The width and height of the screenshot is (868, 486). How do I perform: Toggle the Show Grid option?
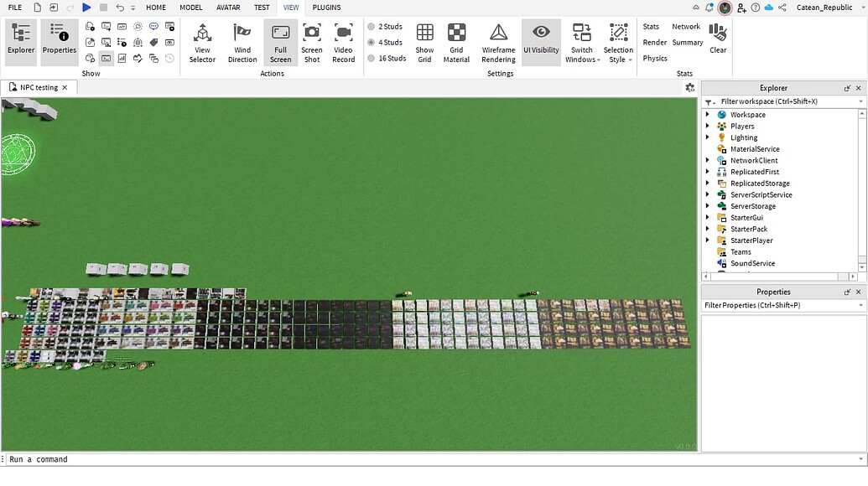click(x=424, y=42)
